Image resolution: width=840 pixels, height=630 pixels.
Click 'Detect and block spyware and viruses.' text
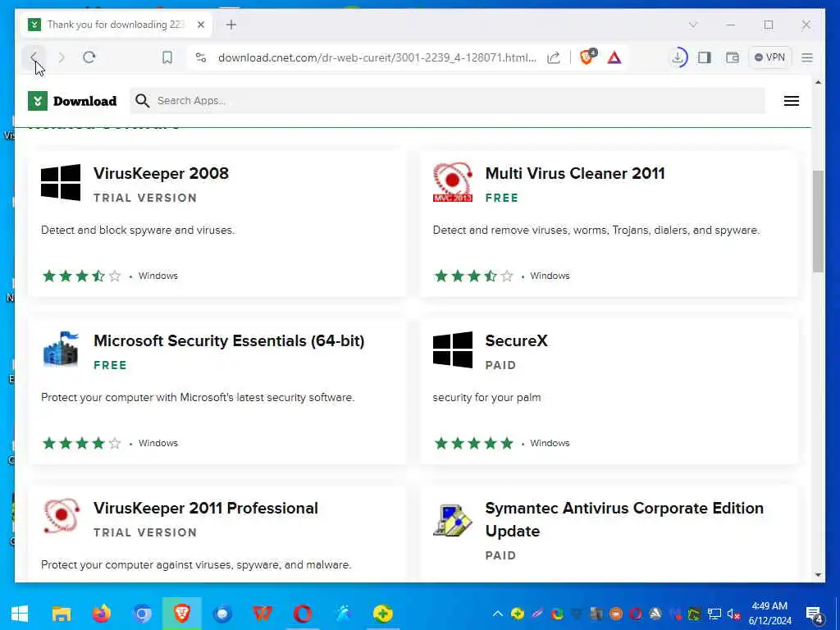(138, 230)
